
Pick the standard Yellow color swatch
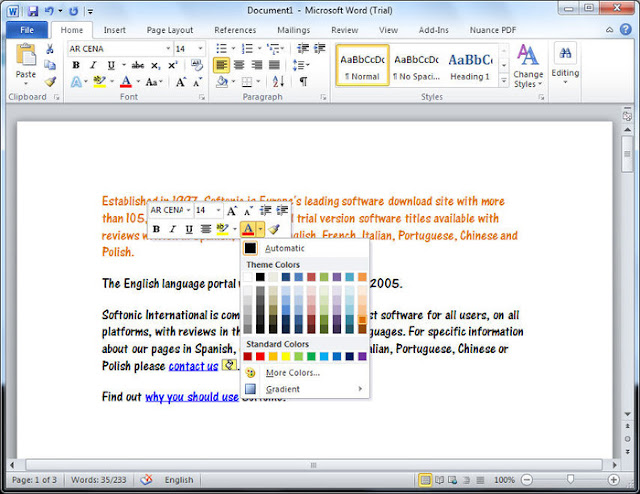click(x=286, y=356)
